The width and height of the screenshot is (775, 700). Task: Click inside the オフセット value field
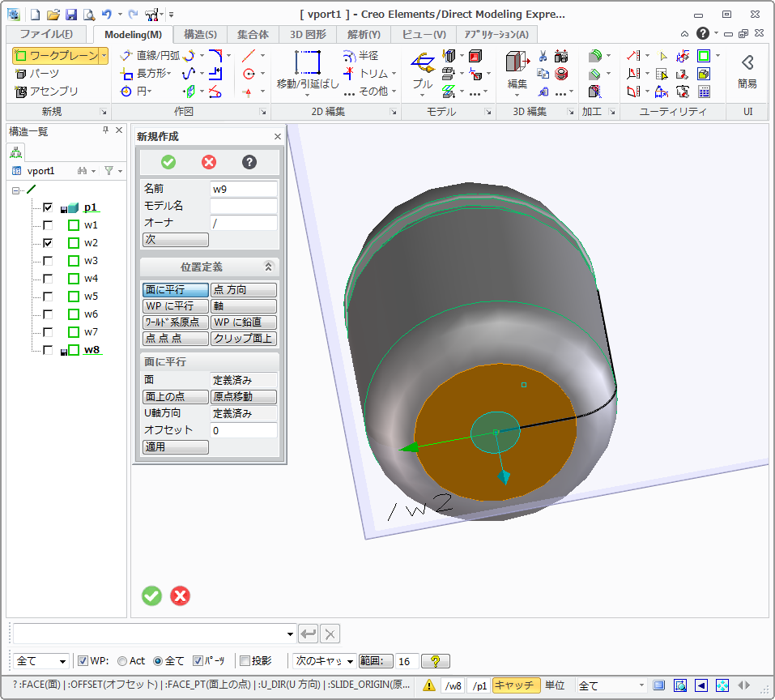coord(244,429)
